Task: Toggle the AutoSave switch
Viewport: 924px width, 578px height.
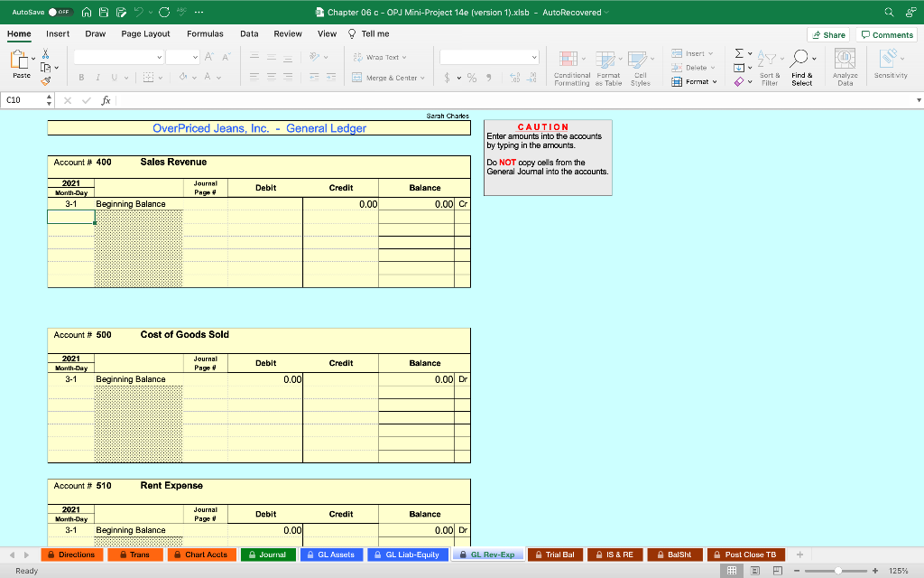Action: [60, 13]
